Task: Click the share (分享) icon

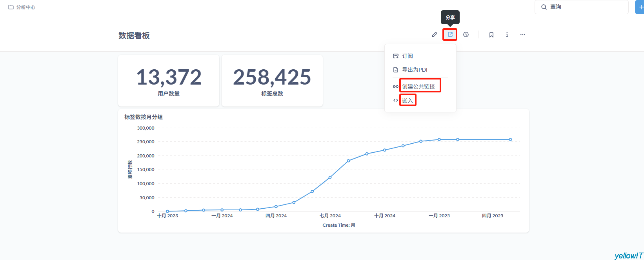Action: tap(450, 34)
